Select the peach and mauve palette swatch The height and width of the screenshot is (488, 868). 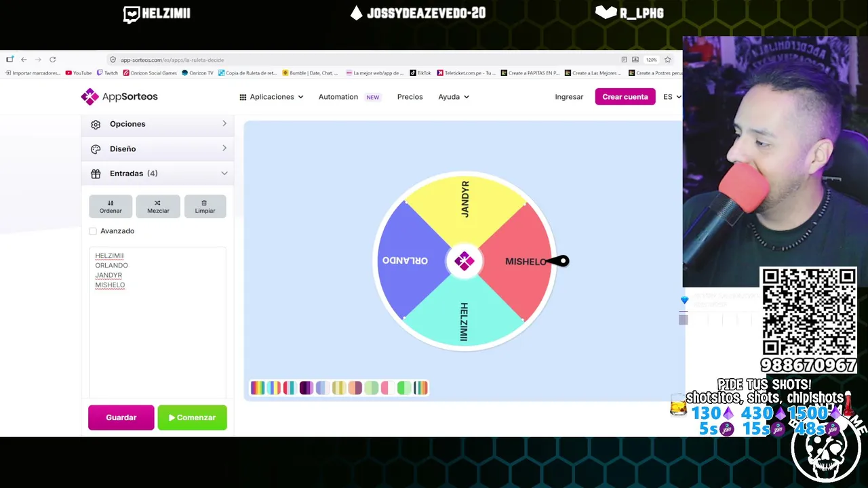click(x=355, y=388)
